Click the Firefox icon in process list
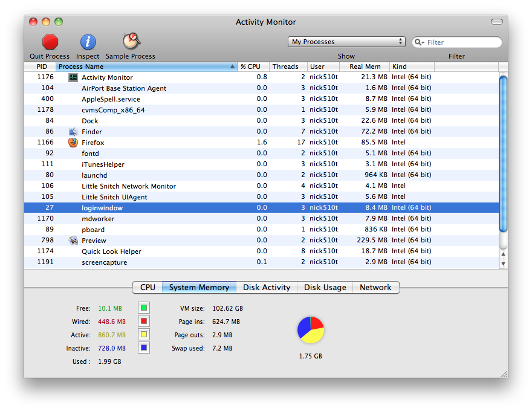This screenshot has height=411, width=532. tap(73, 143)
